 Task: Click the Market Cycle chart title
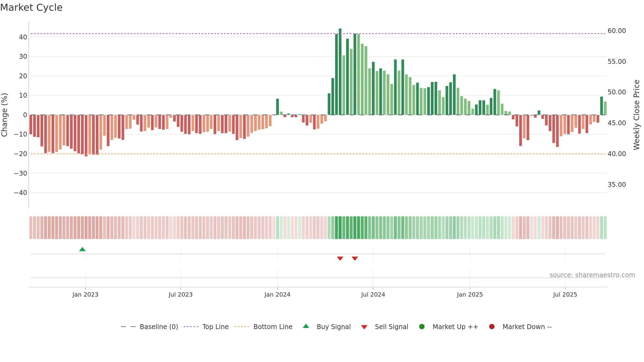pyautogui.click(x=31, y=8)
